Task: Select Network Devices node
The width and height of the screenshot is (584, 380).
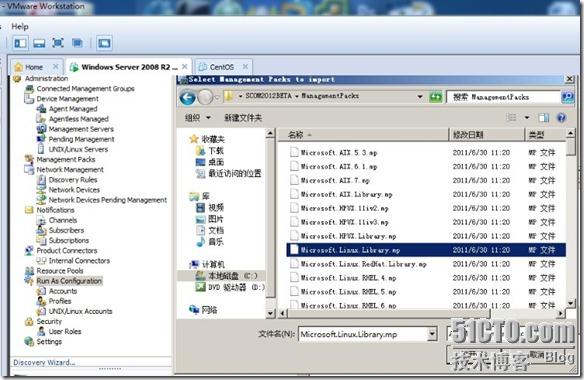Action: [74, 190]
